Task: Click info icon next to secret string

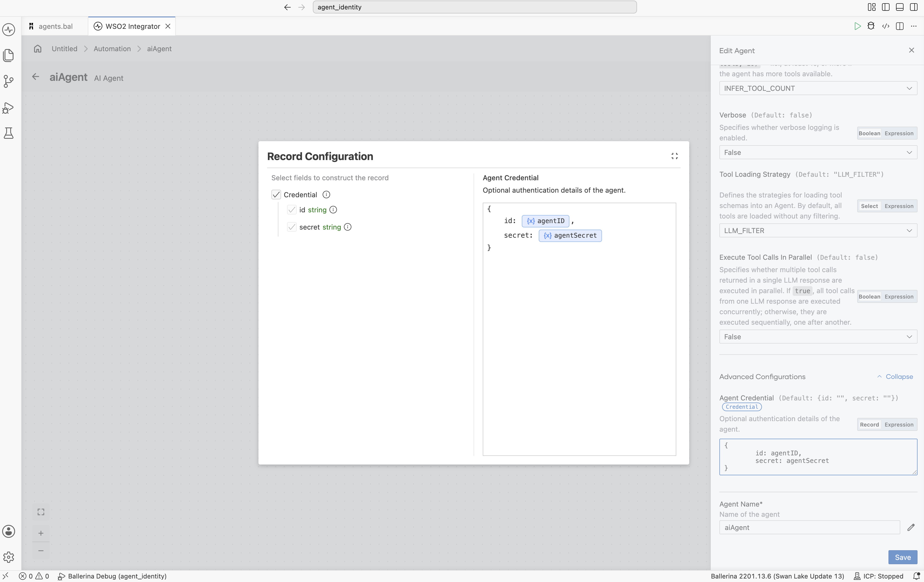Action: (348, 227)
